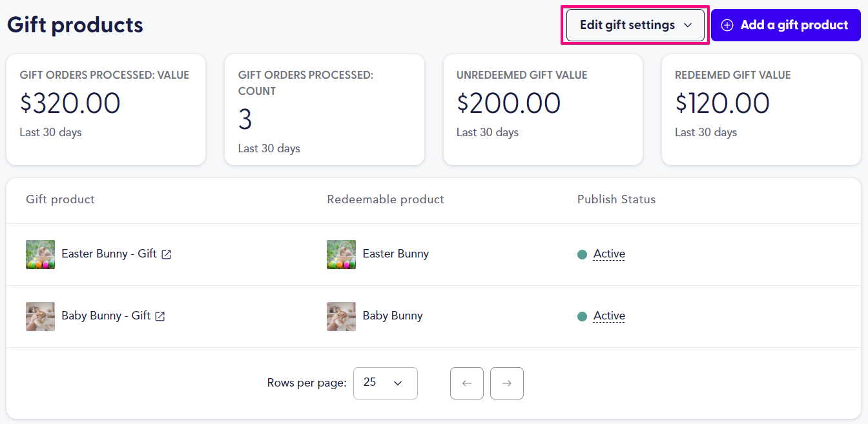Open external link icon beside Baby Bunny - Gift
This screenshot has height=424, width=868.
(160, 316)
